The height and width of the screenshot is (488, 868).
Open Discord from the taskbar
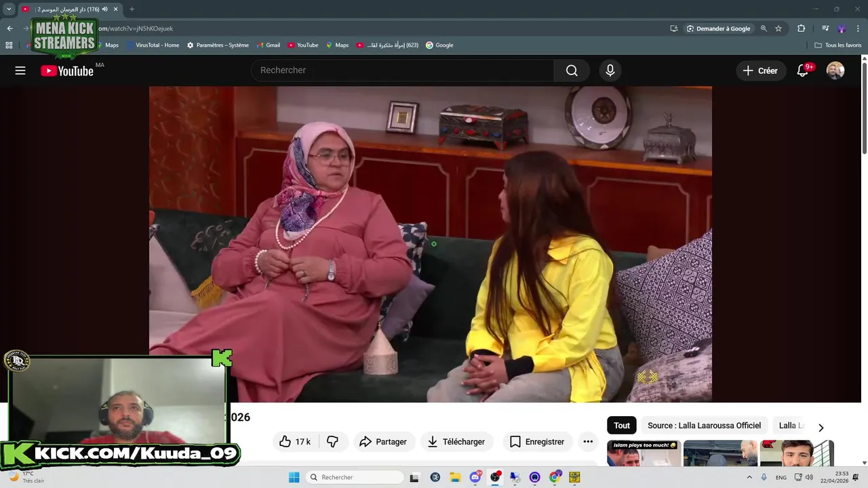475,477
